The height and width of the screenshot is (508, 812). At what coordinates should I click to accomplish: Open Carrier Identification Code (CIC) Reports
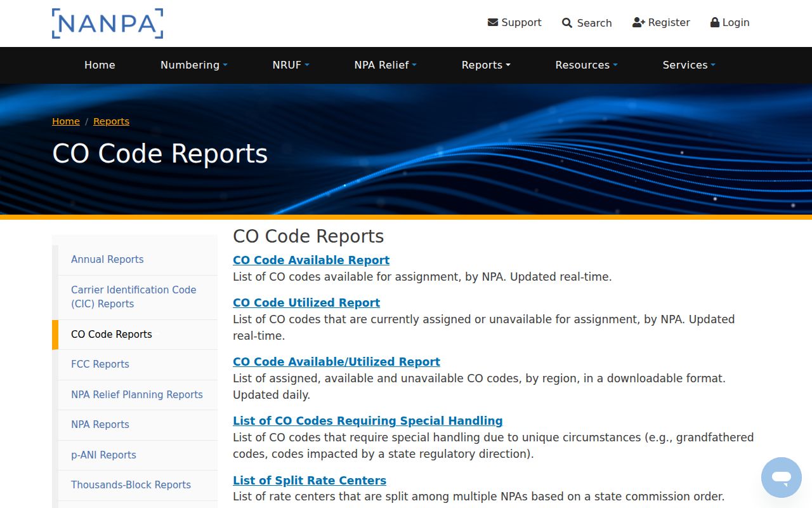pos(138,297)
